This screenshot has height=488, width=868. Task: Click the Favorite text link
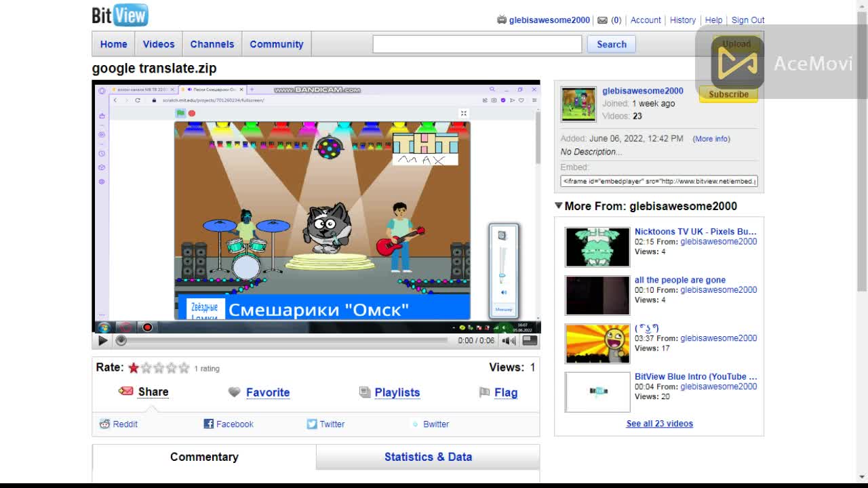pos(268,392)
